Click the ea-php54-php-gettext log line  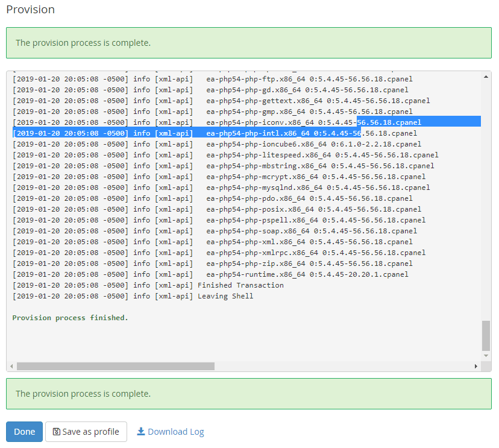click(221, 101)
